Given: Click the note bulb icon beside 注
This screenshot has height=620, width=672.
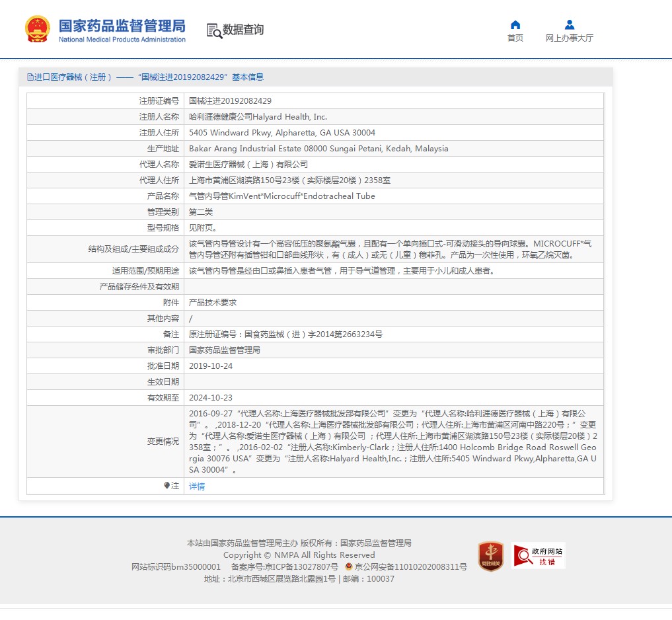Looking at the screenshot, I should 167,485.
